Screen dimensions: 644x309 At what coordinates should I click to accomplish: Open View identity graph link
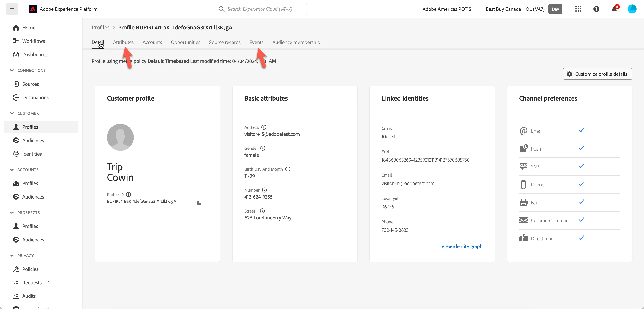tap(462, 246)
